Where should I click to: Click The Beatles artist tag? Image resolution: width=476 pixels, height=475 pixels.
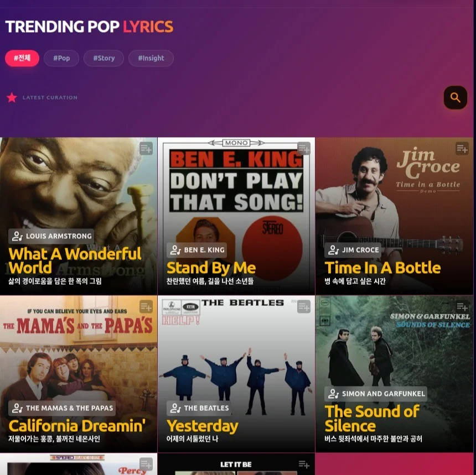199,408
